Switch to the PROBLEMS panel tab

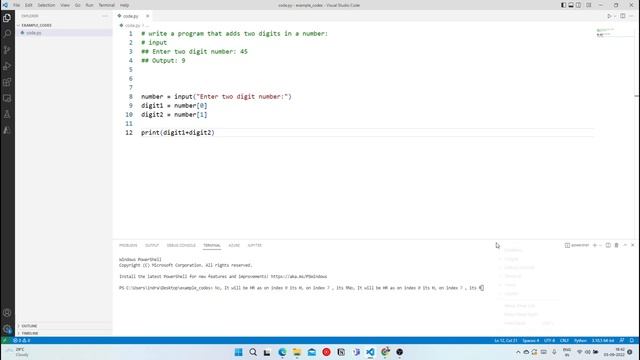tap(128, 245)
